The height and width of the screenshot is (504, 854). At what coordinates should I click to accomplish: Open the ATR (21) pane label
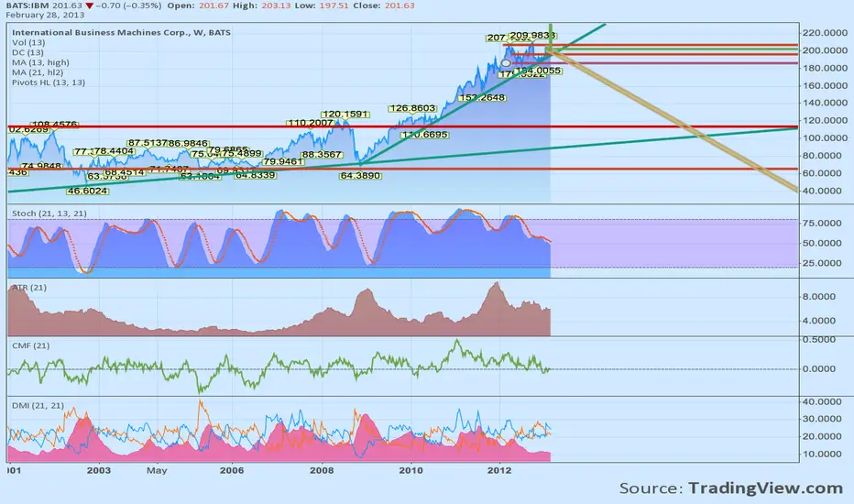29,288
